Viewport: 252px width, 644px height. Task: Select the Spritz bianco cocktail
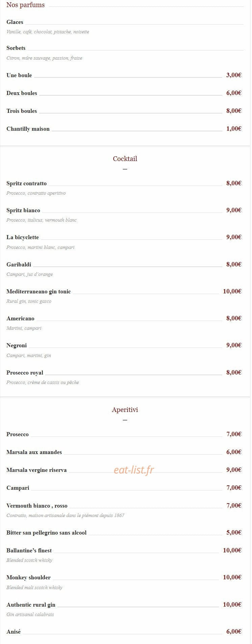tap(23, 211)
